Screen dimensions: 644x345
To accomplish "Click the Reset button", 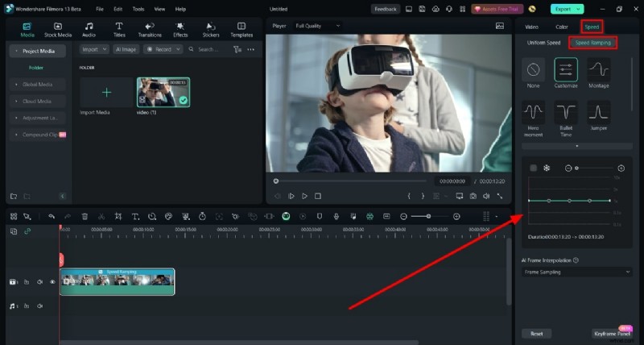I will point(536,334).
